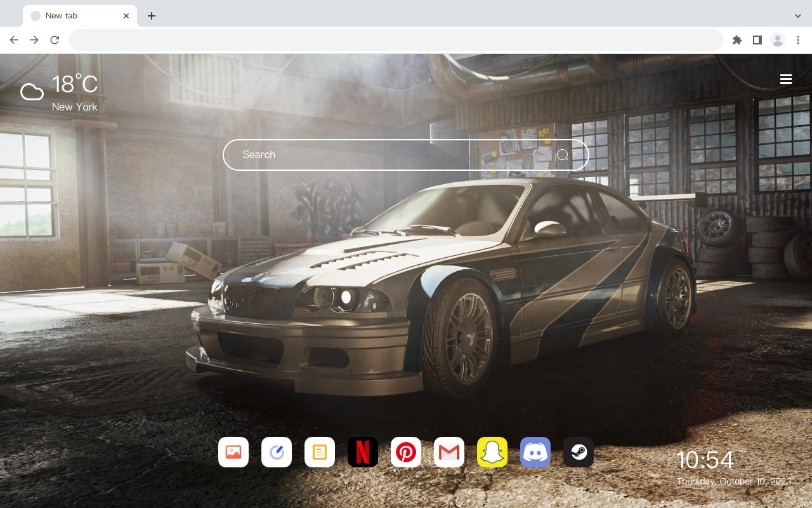Select the New tab tab

click(80, 16)
